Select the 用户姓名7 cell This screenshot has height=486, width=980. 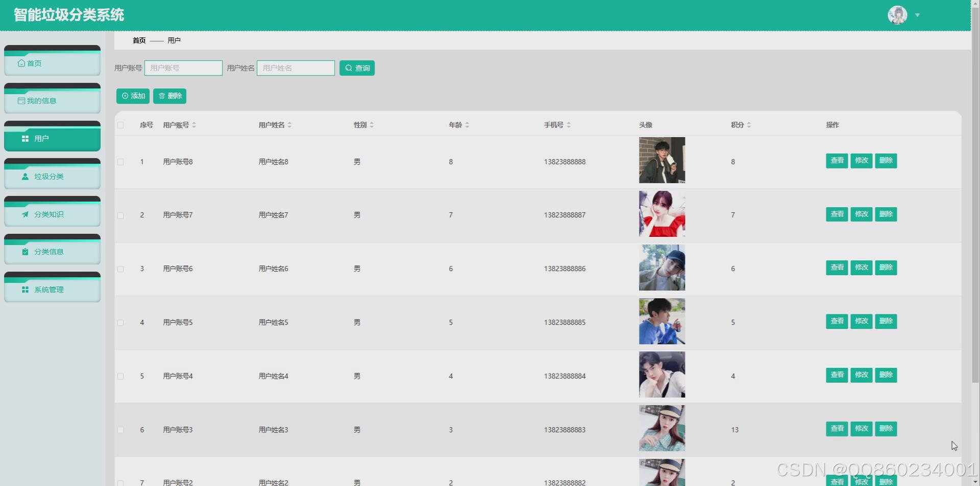pos(273,215)
